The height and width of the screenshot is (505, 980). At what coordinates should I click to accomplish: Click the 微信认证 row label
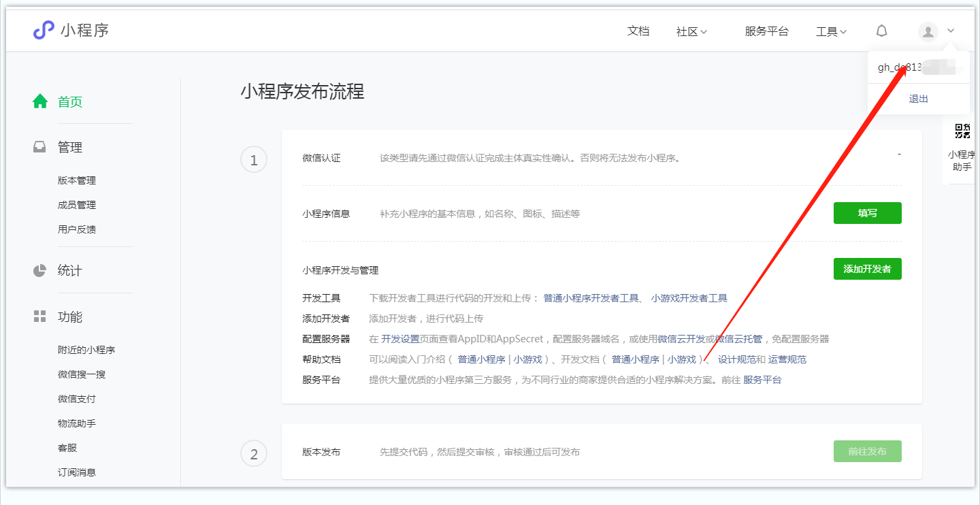(x=321, y=158)
